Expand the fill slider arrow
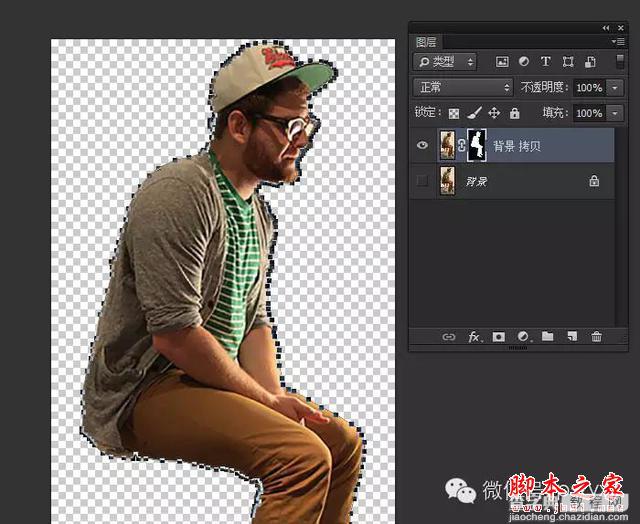Screen dimensions: 640x524 [615, 113]
